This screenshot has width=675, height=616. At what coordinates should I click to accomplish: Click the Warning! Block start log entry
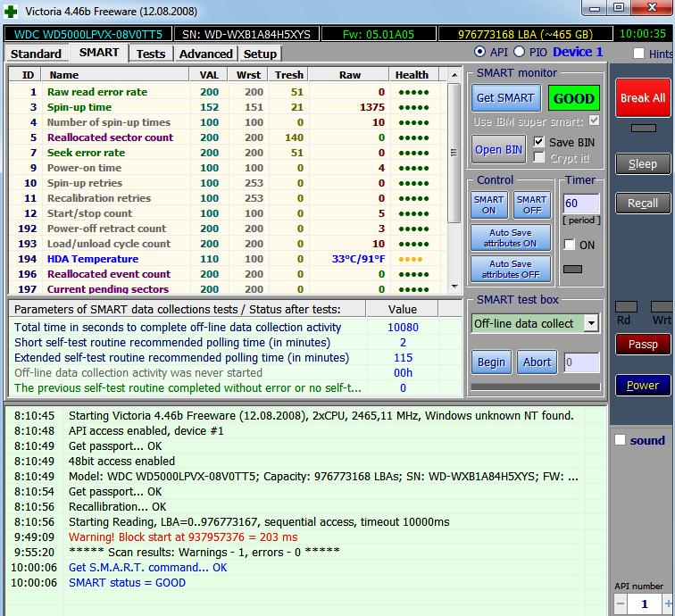click(183, 537)
